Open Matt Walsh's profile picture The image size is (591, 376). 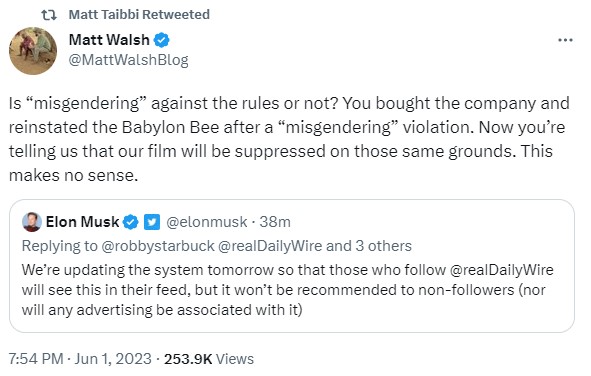click(x=33, y=50)
